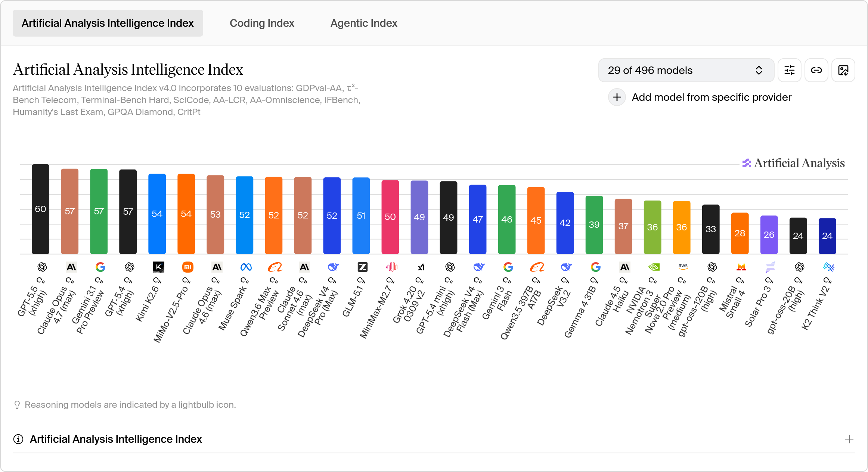Click the Kimi K2.6 logo icon
This screenshot has height=472, width=868.
pyautogui.click(x=158, y=267)
